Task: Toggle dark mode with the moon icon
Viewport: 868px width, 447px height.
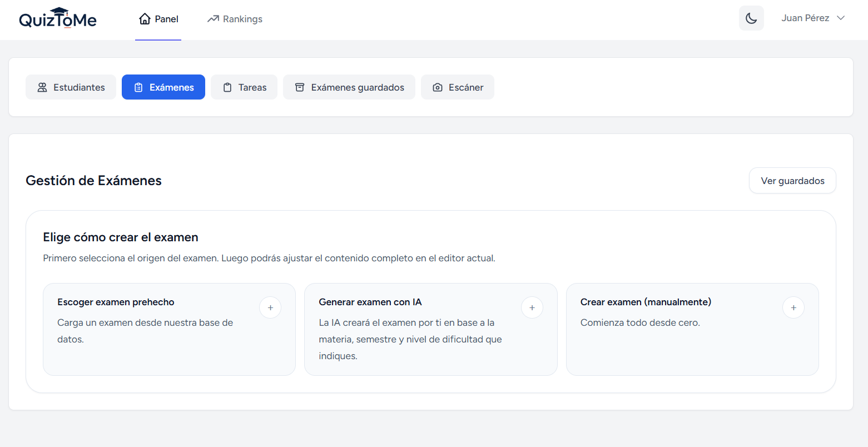Action: pyautogui.click(x=751, y=18)
